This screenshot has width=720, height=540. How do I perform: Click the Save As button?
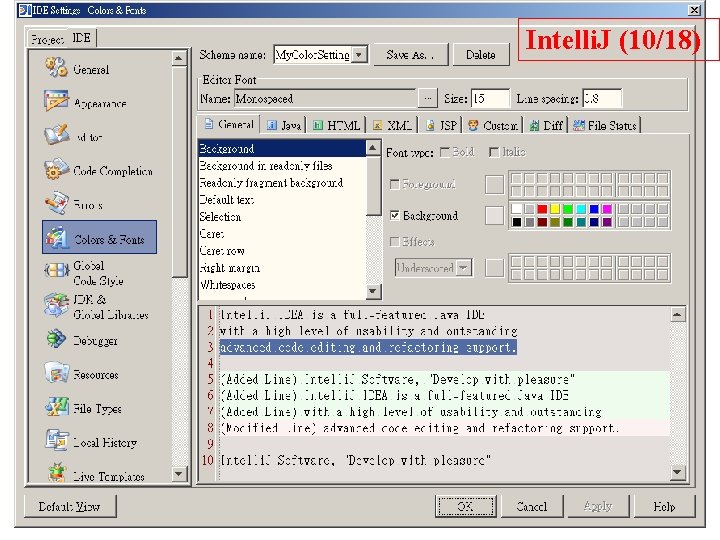[x=410, y=55]
